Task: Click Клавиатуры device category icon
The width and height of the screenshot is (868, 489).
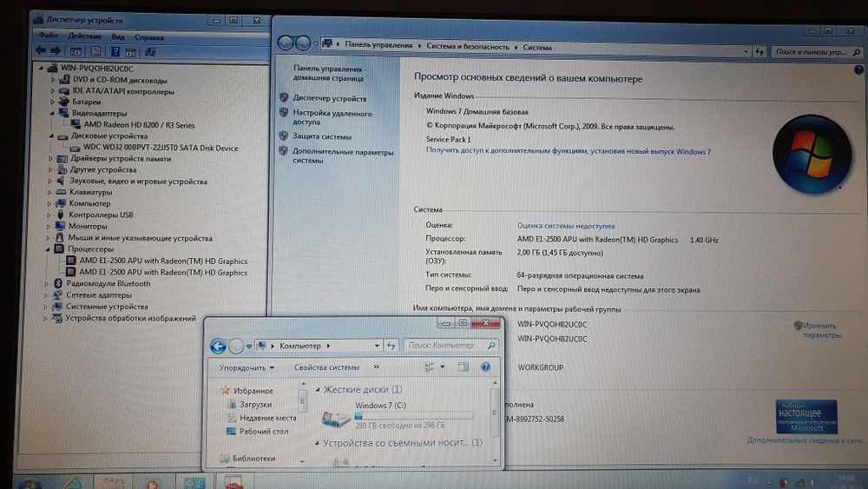Action: 61,192
